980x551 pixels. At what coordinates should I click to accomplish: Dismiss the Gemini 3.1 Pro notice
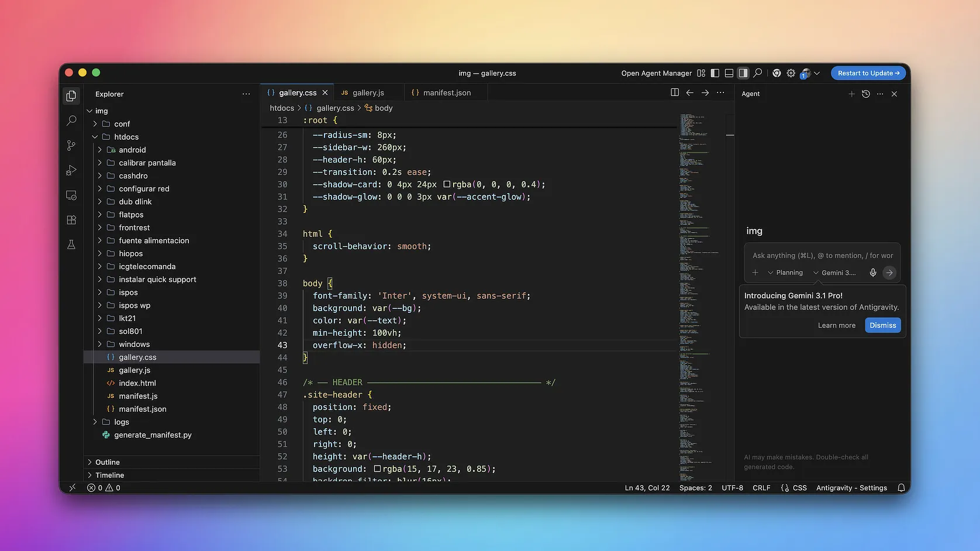(x=882, y=325)
